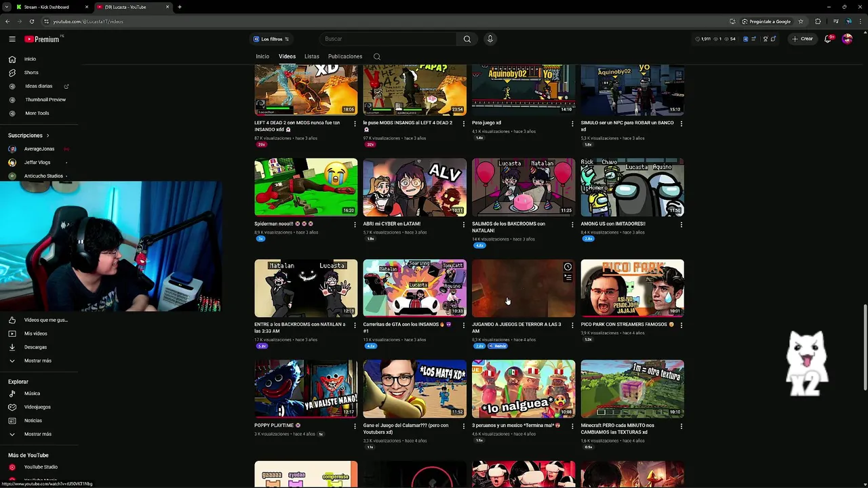This screenshot has width=868, height=488.
Task: Add hovered terror video to Watch later
Action: point(568,267)
